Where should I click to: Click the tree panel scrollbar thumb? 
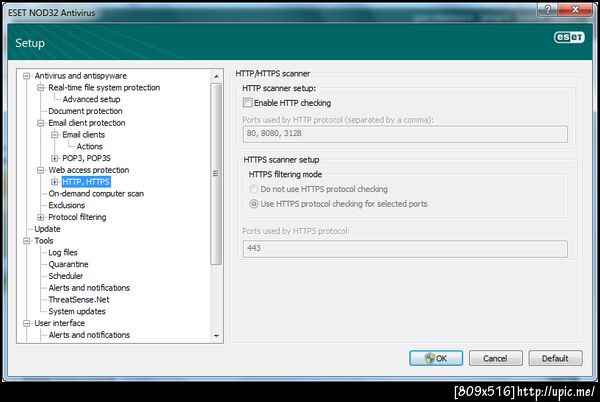(x=216, y=174)
